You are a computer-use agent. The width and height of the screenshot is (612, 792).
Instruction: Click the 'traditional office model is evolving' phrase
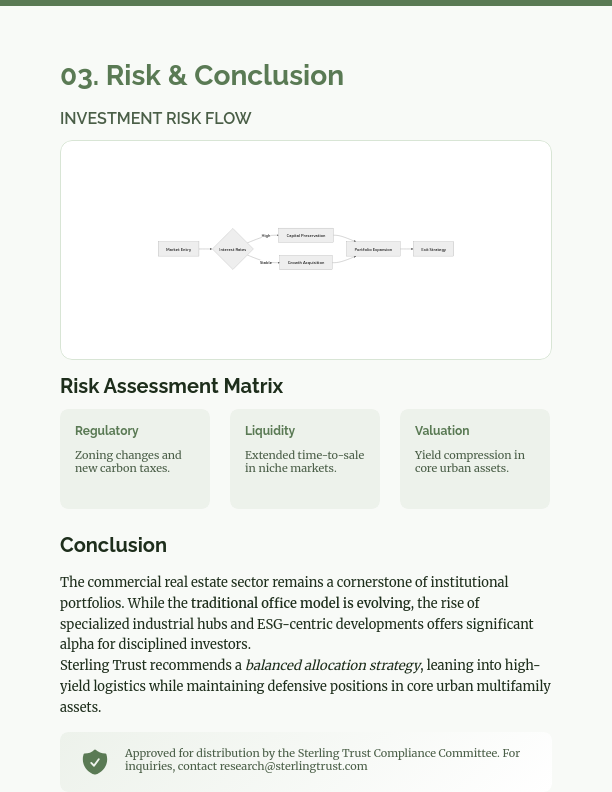(x=301, y=604)
